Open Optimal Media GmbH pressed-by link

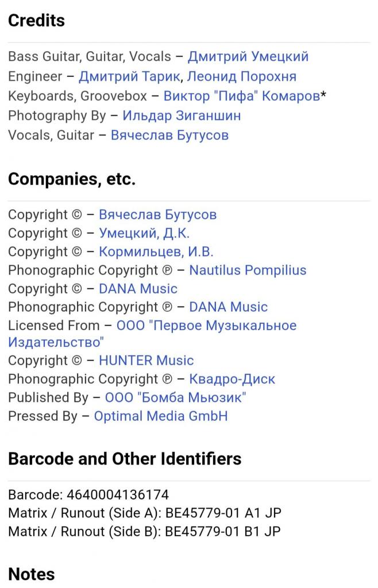[x=160, y=416]
